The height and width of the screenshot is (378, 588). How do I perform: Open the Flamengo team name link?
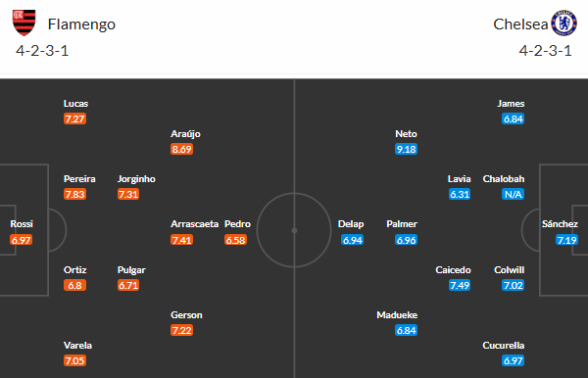pos(81,24)
